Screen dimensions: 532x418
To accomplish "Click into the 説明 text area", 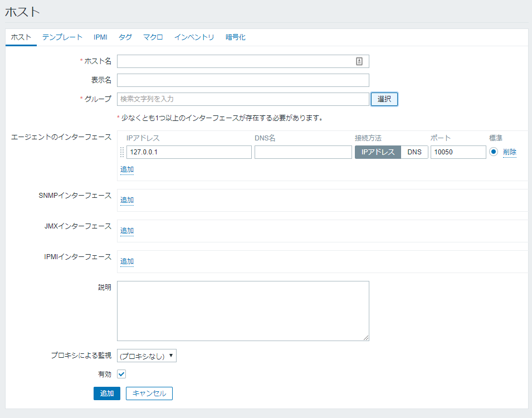I will pyautogui.click(x=243, y=310).
